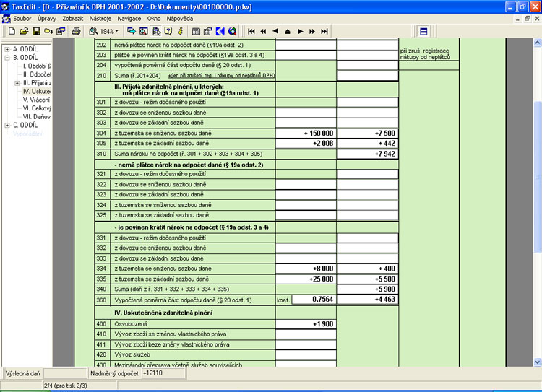The height and width of the screenshot is (392, 542).
Task: Select I. Období in the tree
Action: (x=37, y=66)
